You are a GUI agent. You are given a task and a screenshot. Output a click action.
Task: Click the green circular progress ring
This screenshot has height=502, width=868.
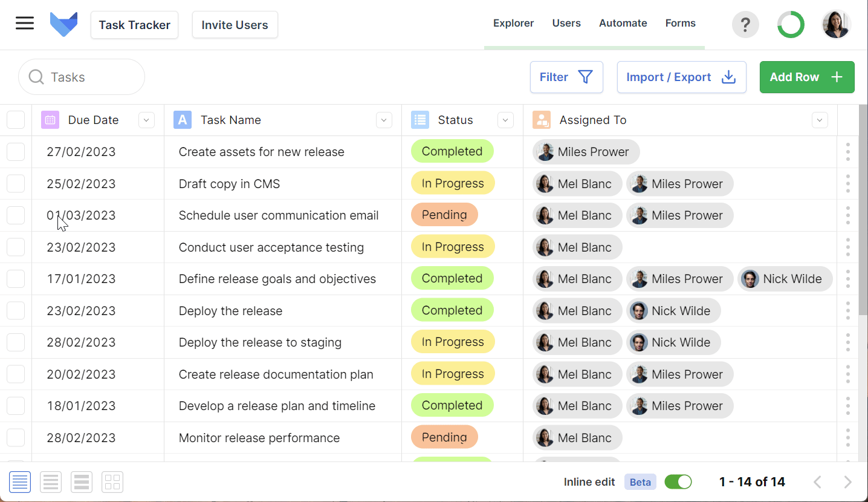click(791, 25)
